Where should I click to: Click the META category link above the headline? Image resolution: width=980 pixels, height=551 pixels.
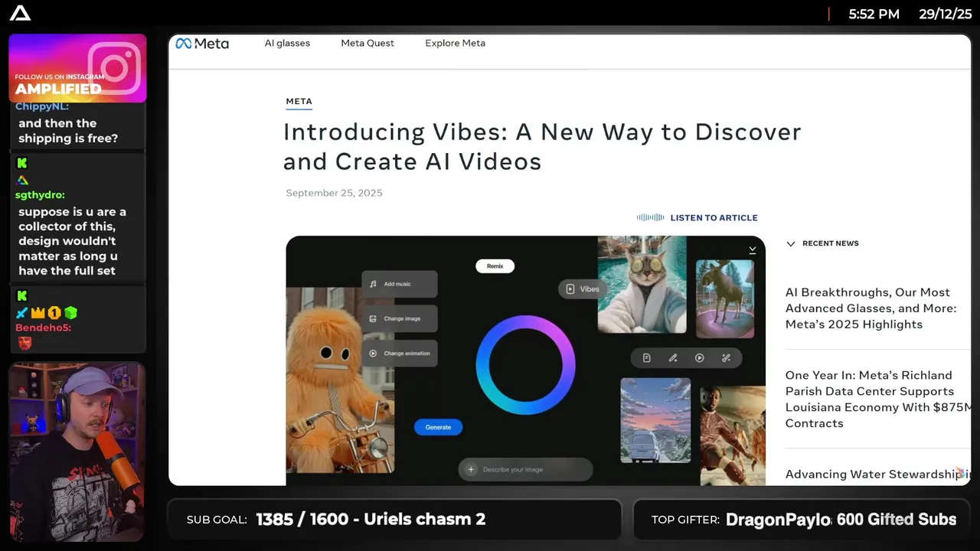click(299, 102)
